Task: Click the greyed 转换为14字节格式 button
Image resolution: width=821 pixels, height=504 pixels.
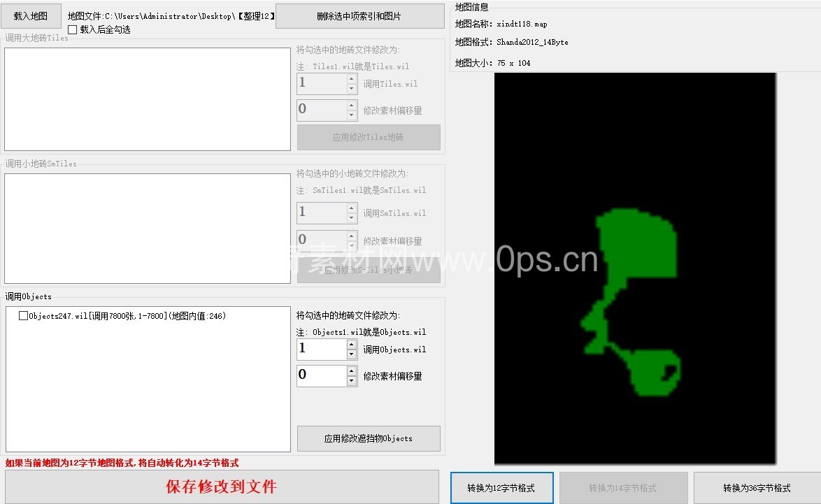Action: tap(622, 488)
